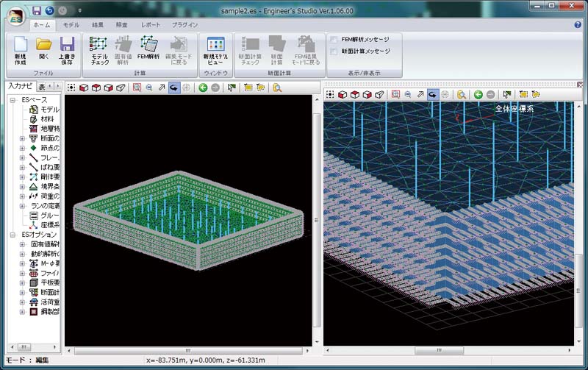Select the 材料 item in the tree
Image resolution: width=588 pixels, height=370 pixels.
pos(46,118)
